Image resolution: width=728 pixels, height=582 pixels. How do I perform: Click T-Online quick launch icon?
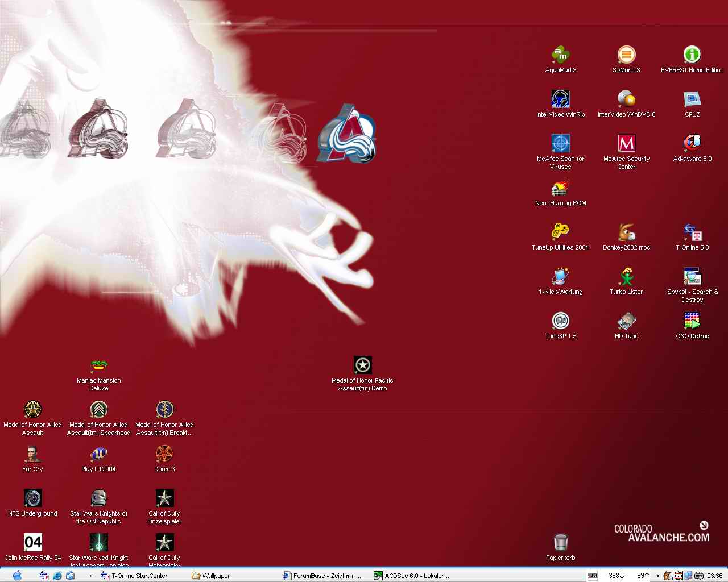click(x=44, y=576)
